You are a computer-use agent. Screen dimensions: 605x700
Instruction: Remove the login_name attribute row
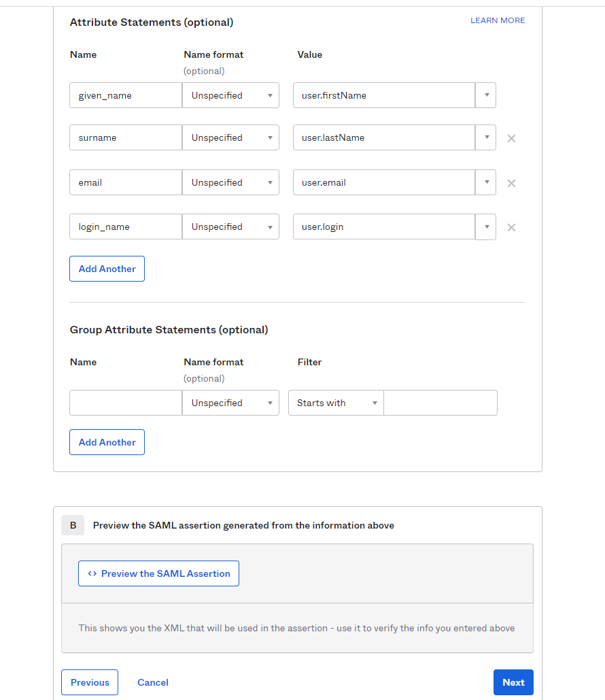[x=511, y=228]
